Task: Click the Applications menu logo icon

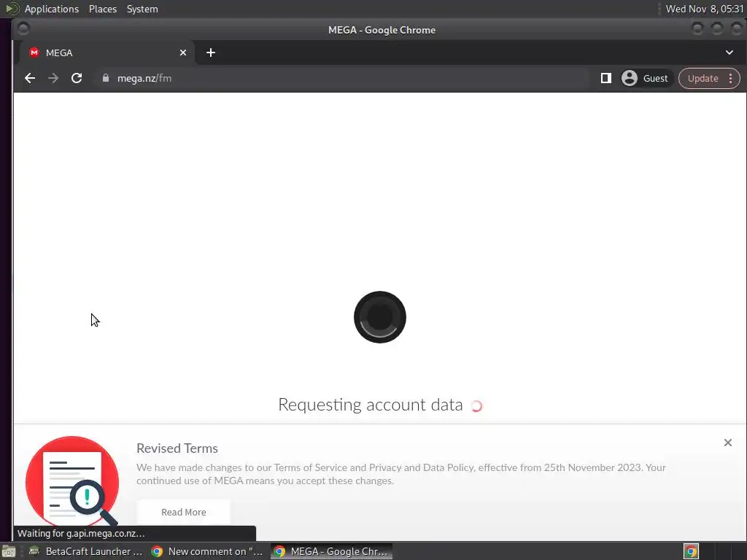Action: pos(12,9)
